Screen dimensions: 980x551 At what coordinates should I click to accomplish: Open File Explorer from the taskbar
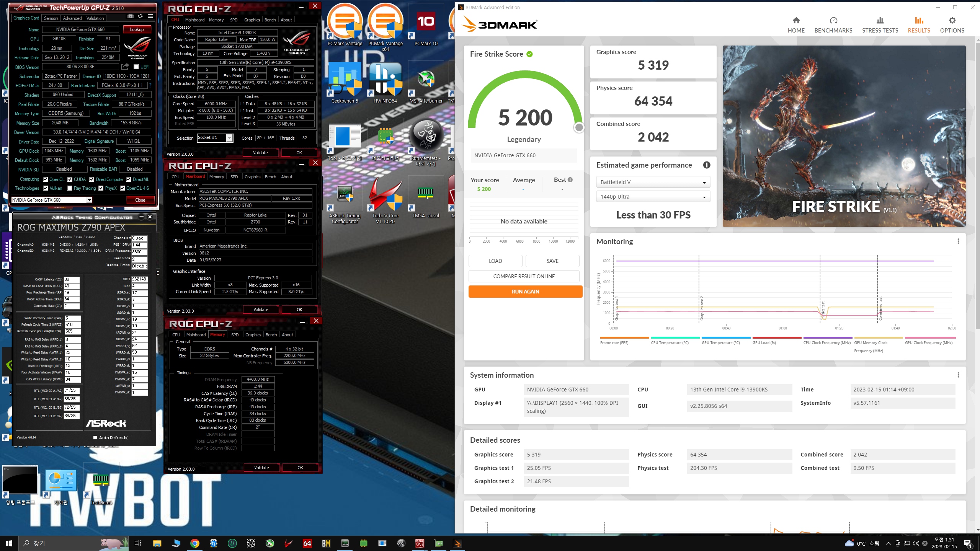[157, 543]
